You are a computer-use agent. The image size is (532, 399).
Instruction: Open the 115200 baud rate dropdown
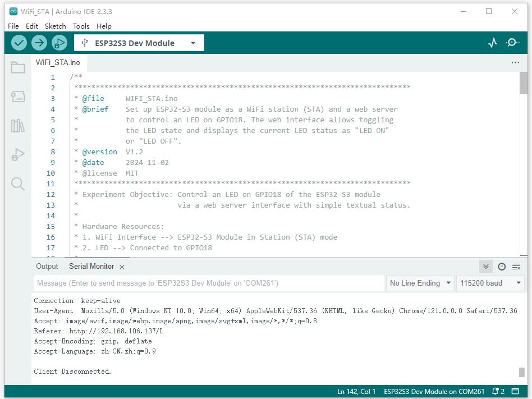pos(490,283)
